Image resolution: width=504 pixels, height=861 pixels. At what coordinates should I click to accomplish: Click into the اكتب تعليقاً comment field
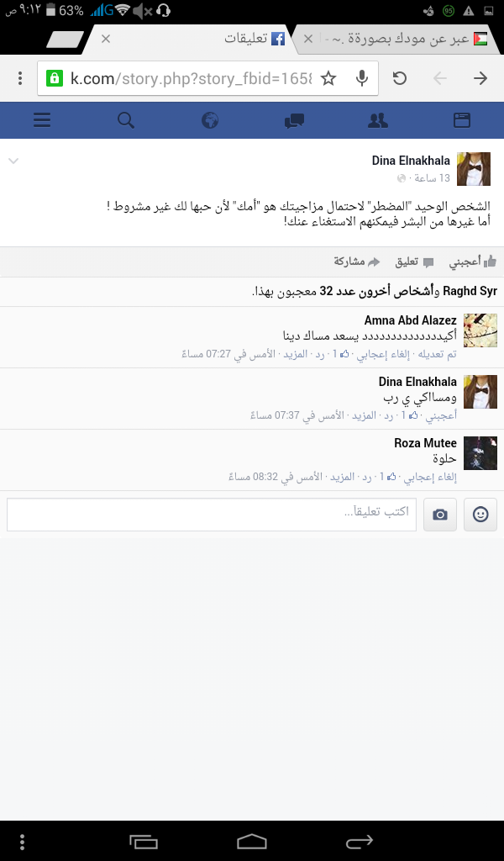212,515
